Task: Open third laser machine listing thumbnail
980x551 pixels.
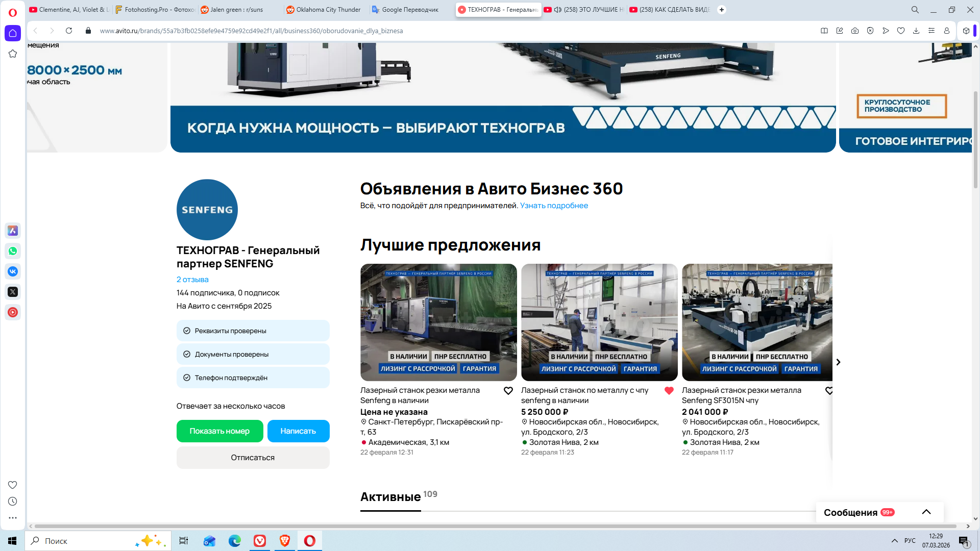Action: click(x=757, y=322)
